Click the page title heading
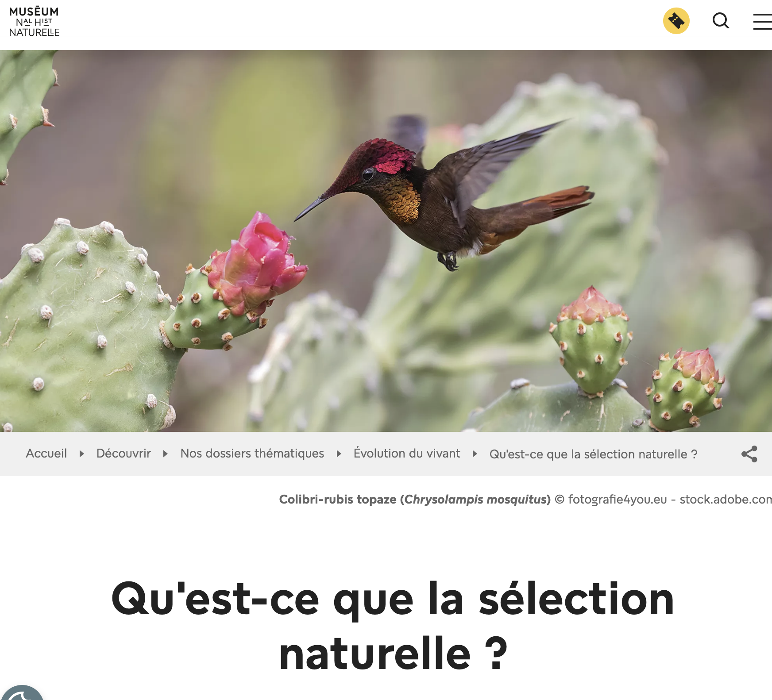This screenshot has width=772, height=700. [393, 626]
